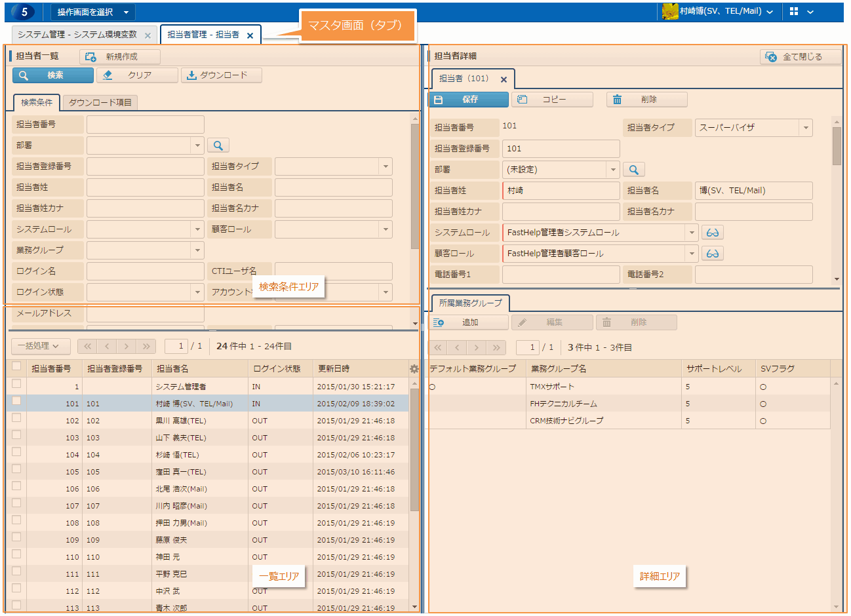Screen dimensions: 851x616
Task: Click the magnifier icon beside 部署 search field
Action: [x=218, y=145]
